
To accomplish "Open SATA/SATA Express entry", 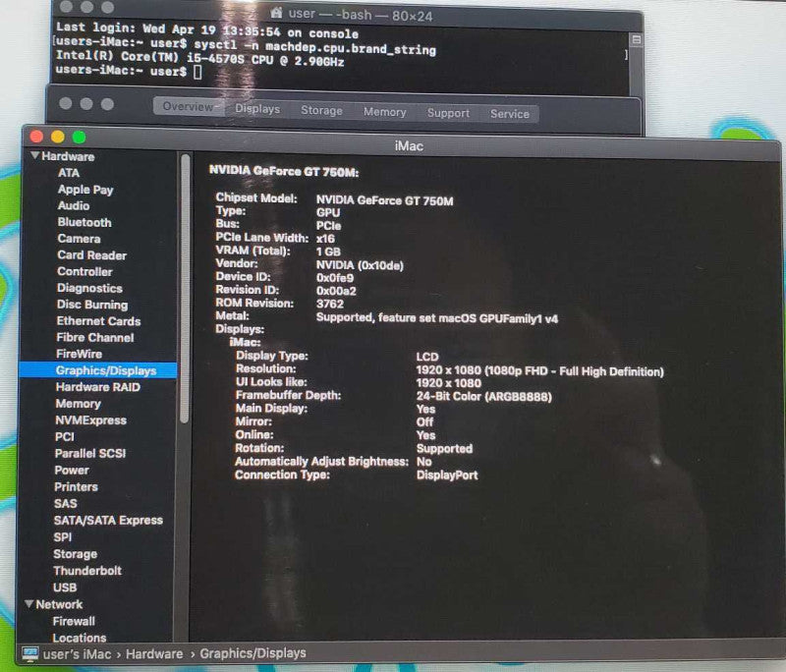I will tap(108, 520).
